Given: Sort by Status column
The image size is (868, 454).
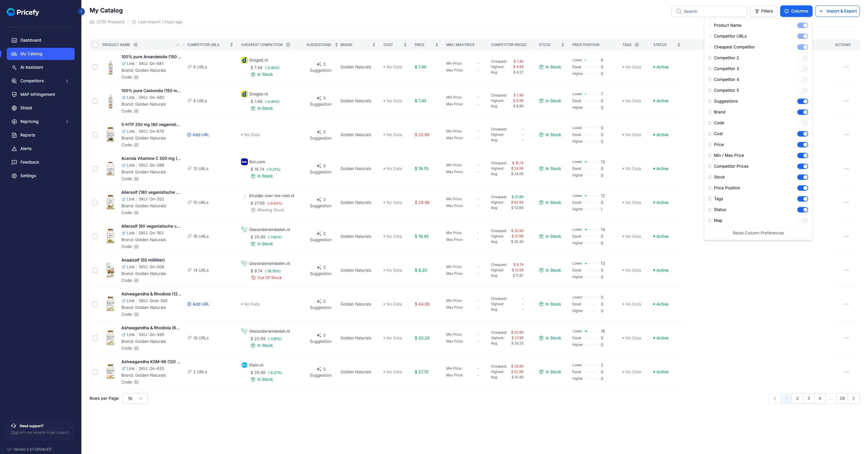Looking at the screenshot, I should (679, 45).
